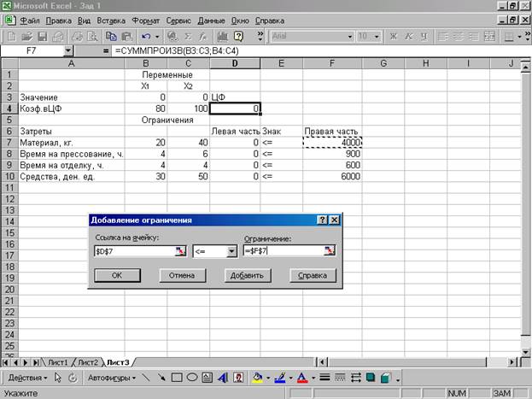Image resolution: width=532 pixels, height=399 pixels.
Task: Select the Arrow drawing tool
Action: (161, 378)
